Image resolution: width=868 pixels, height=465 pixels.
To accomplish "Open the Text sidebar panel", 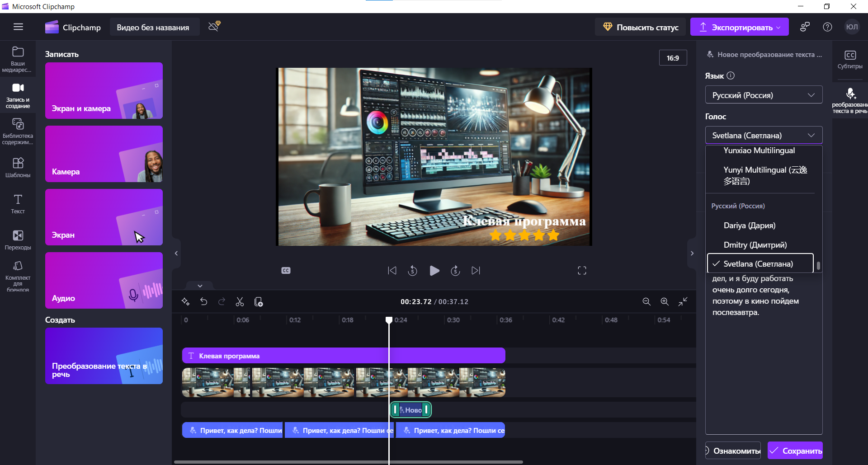I will coord(18,203).
